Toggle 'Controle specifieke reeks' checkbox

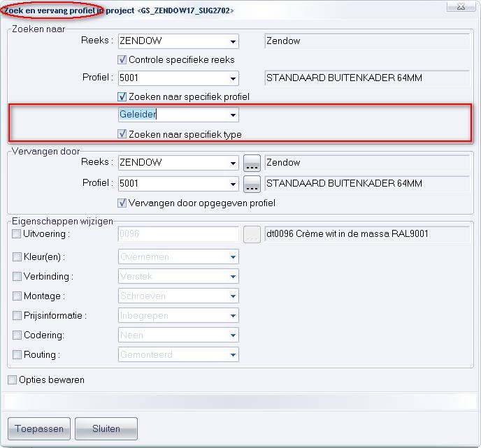click(x=122, y=59)
